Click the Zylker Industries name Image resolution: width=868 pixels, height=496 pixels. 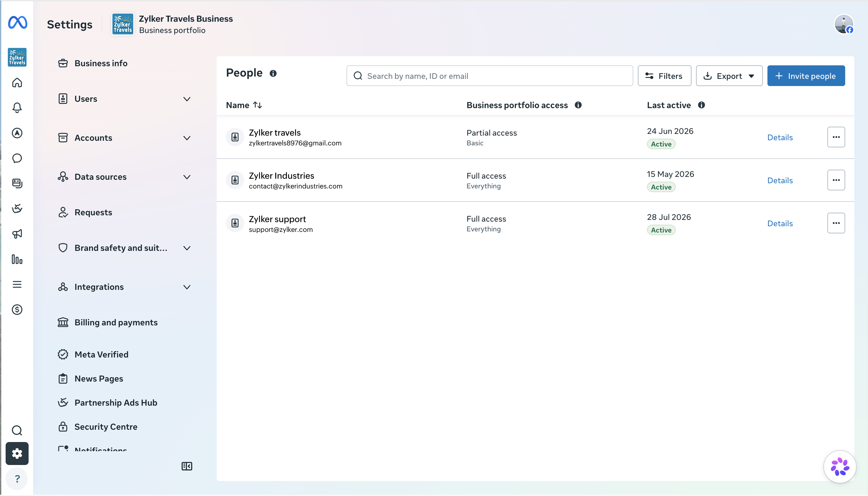click(x=281, y=176)
